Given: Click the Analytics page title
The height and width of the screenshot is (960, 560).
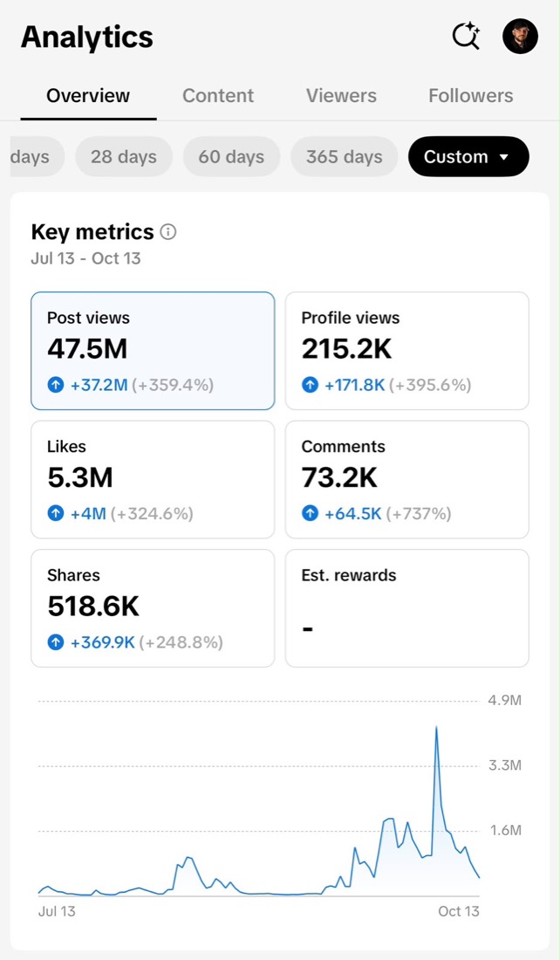Looking at the screenshot, I should [87, 38].
